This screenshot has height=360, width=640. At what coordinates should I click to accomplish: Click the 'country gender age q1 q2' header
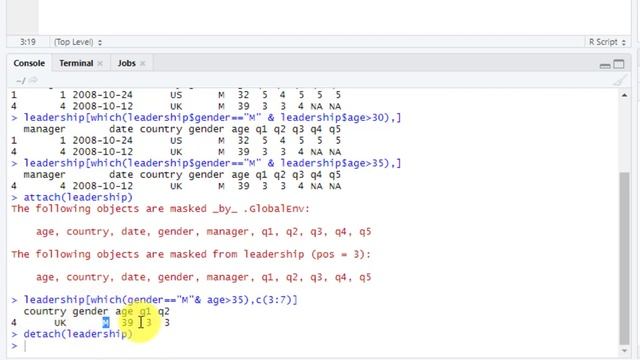click(96, 311)
